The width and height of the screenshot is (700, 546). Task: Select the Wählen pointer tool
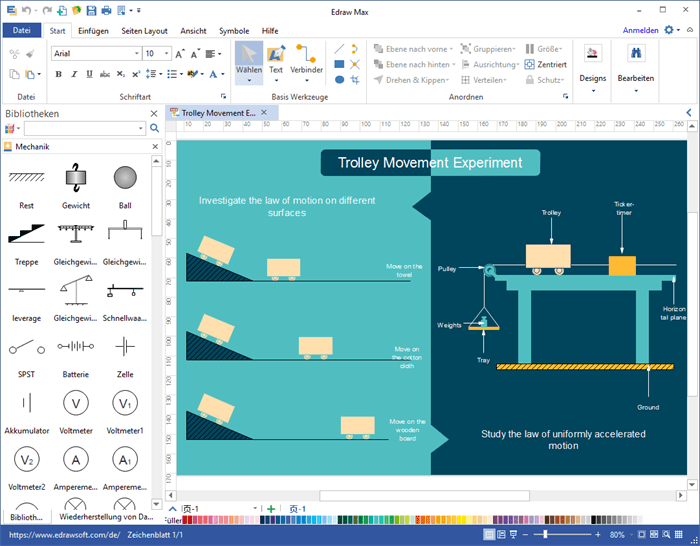coord(249,63)
